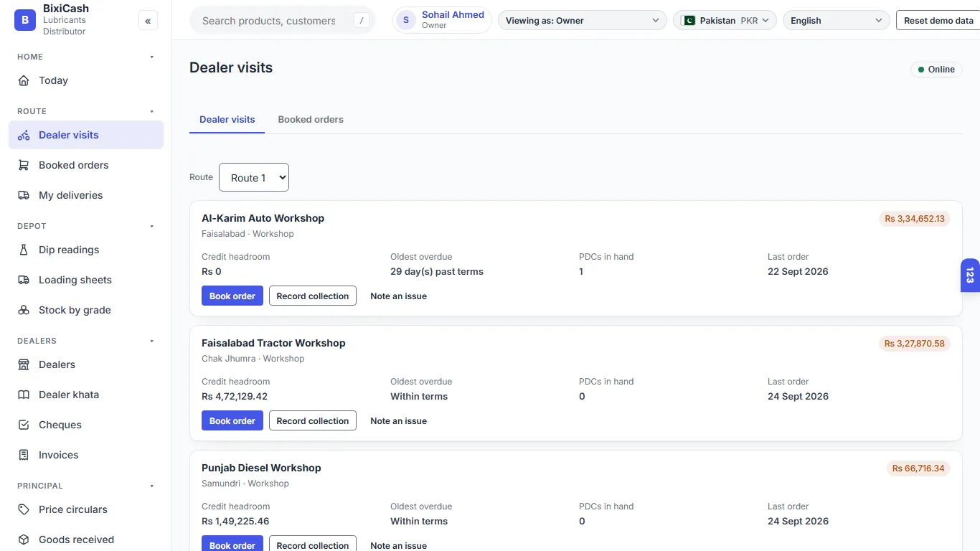Switch to the Booked orders tab

pyautogui.click(x=311, y=120)
